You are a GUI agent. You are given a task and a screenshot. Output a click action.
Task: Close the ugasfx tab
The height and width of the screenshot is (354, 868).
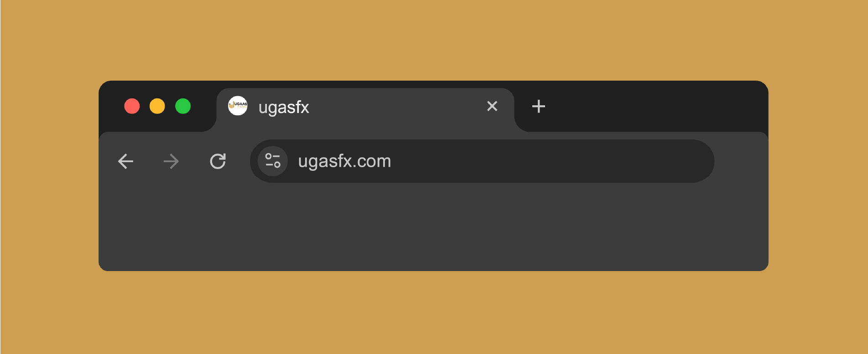[x=492, y=107]
